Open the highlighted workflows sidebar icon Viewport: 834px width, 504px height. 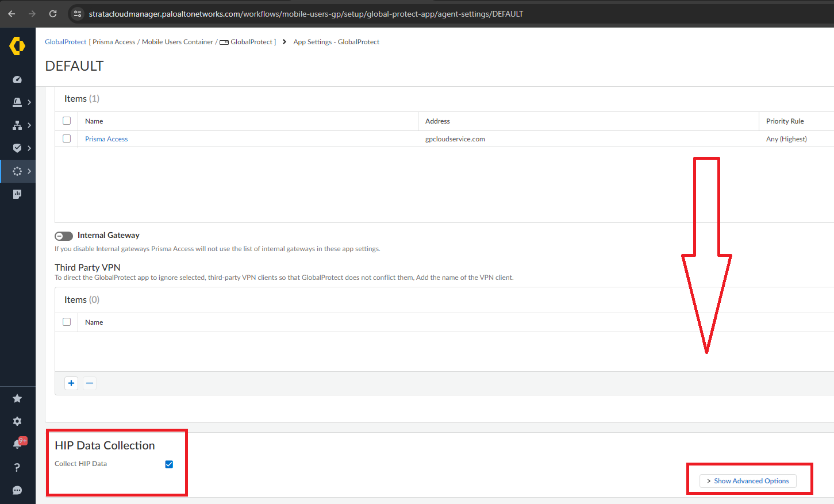click(x=17, y=171)
